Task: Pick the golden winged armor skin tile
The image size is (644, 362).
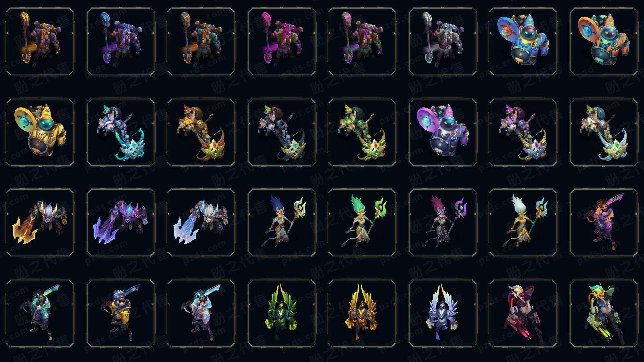Action: pyautogui.click(x=362, y=313)
